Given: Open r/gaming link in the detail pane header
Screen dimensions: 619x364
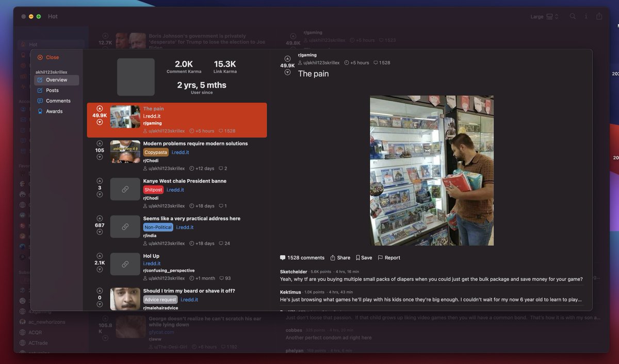Looking at the screenshot, I should tap(307, 55).
